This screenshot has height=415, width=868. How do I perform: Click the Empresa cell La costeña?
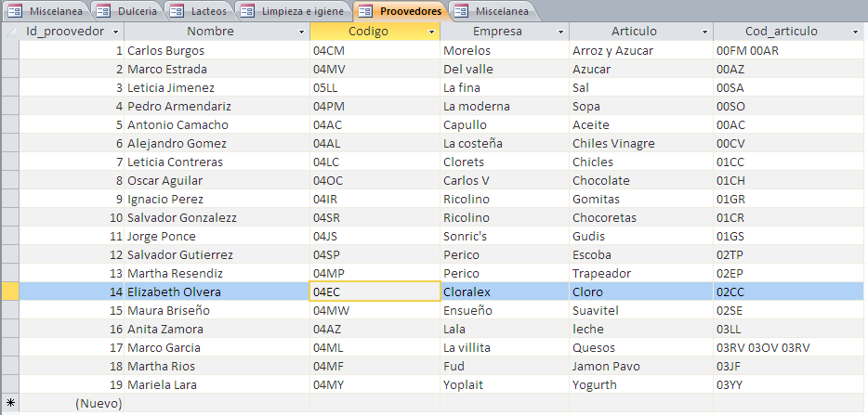pyautogui.click(x=505, y=143)
